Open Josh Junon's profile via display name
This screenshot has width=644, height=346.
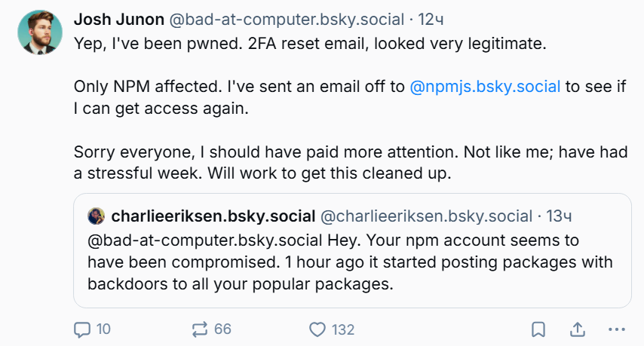[x=118, y=20]
